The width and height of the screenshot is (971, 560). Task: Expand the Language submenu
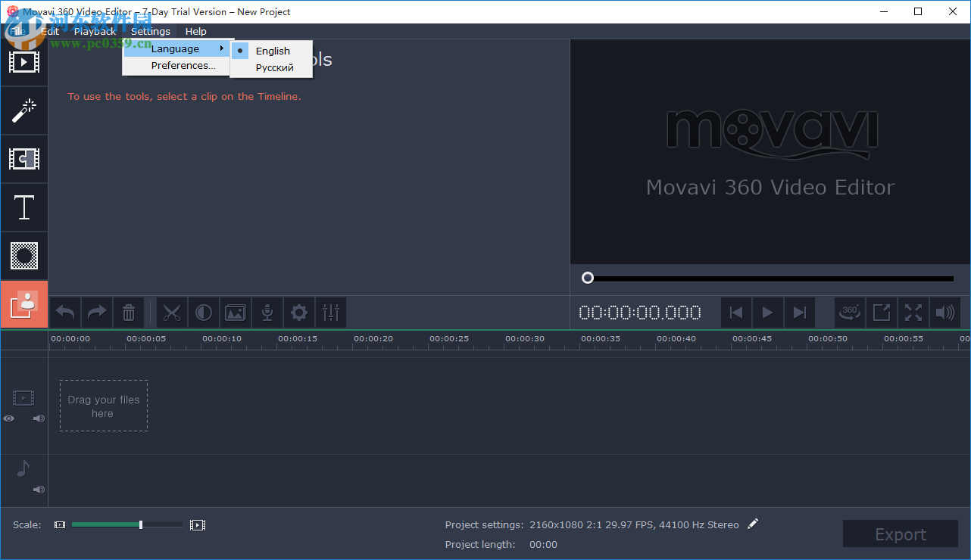coord(176,48)
